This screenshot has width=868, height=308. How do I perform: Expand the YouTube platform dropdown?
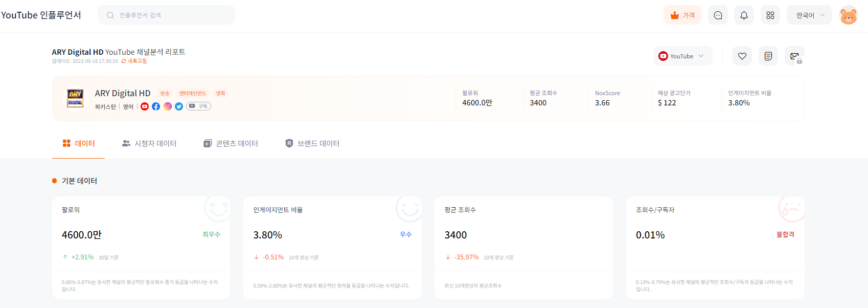pyautogui.click(x=682, y=56)
